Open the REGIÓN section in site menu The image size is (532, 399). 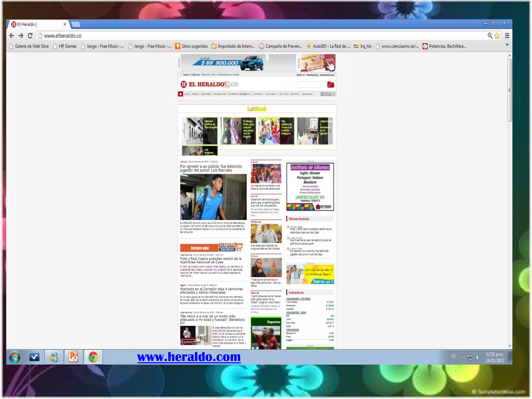(x=196, y=94)
